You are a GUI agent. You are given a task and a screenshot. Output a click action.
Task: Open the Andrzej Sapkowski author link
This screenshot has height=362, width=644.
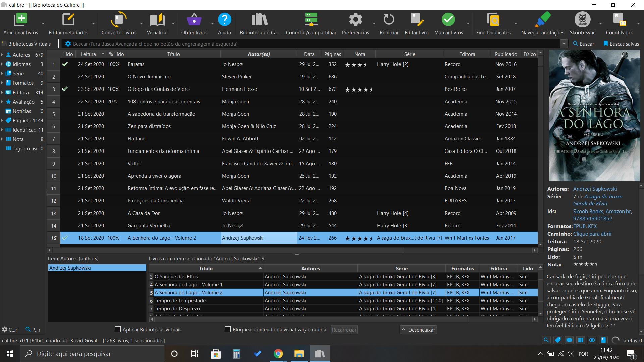pos(595,189)
